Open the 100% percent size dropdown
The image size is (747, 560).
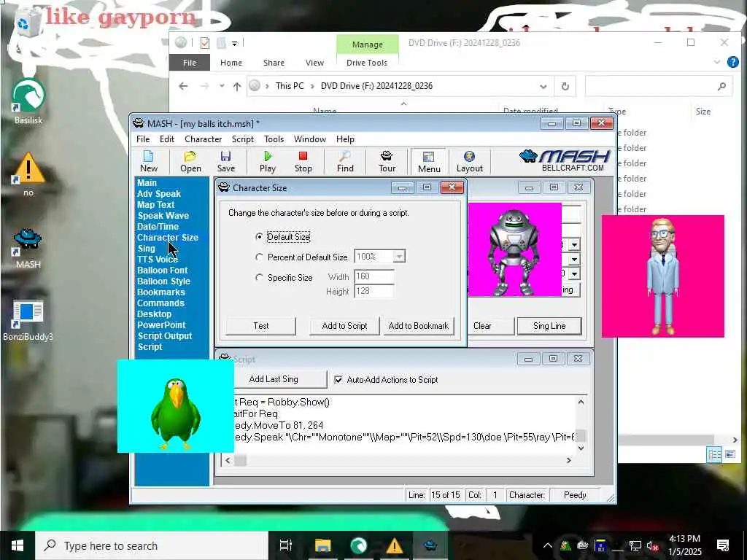[399, 257]
